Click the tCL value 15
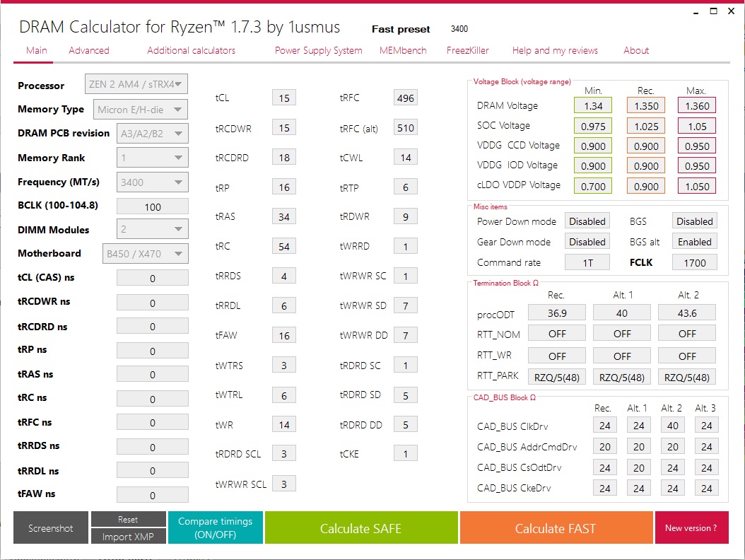 (x=284, y=98)
